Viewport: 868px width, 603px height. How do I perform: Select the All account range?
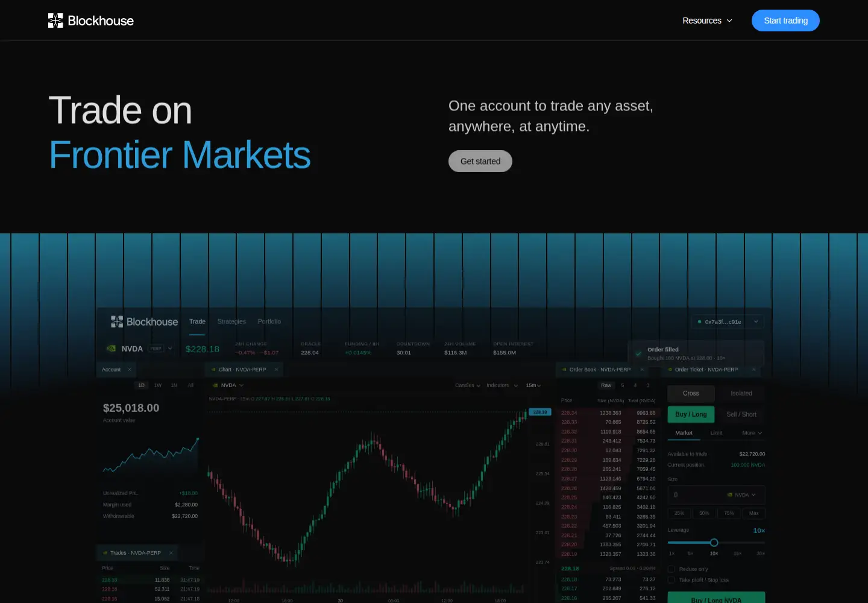click(x=190, y=385)
